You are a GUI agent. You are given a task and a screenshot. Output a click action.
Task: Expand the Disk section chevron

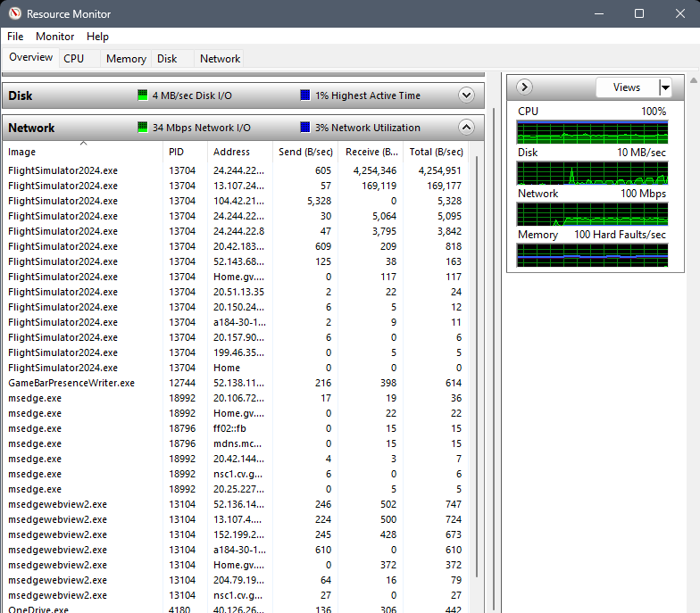pyautogui.click(x=466, y=95)
